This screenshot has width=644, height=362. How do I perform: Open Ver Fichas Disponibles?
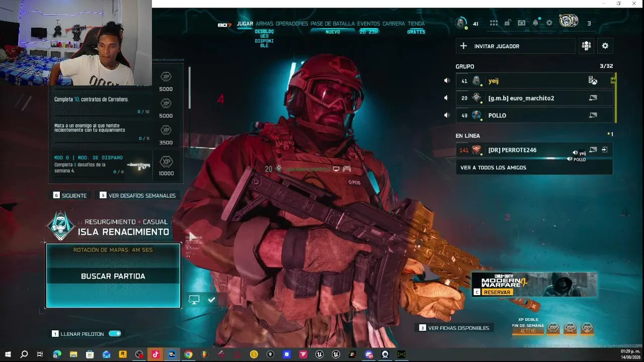(454, 328)
